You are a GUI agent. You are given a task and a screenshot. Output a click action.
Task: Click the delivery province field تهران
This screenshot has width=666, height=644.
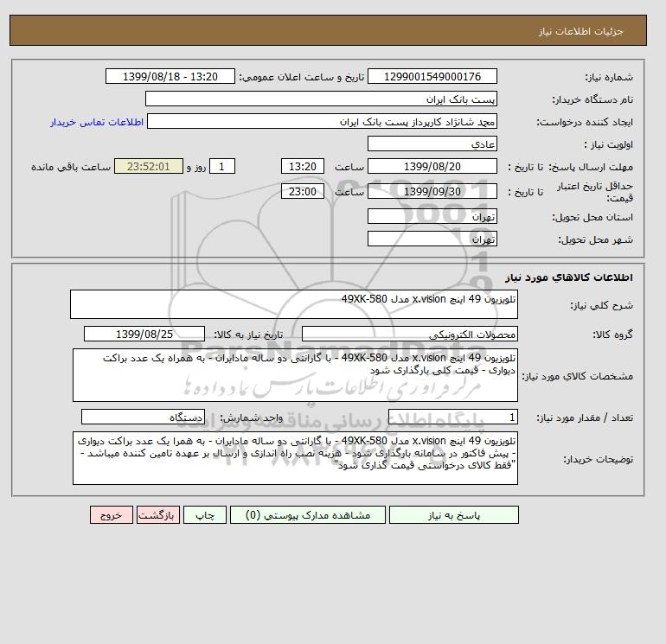pyautogui.click(x=432, y=217)
